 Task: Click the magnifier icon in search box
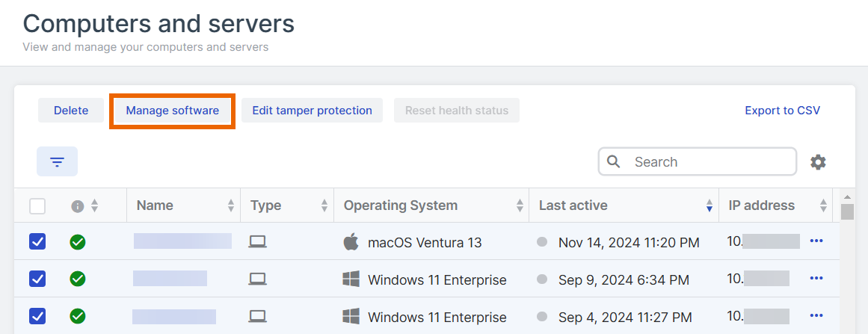614,161
